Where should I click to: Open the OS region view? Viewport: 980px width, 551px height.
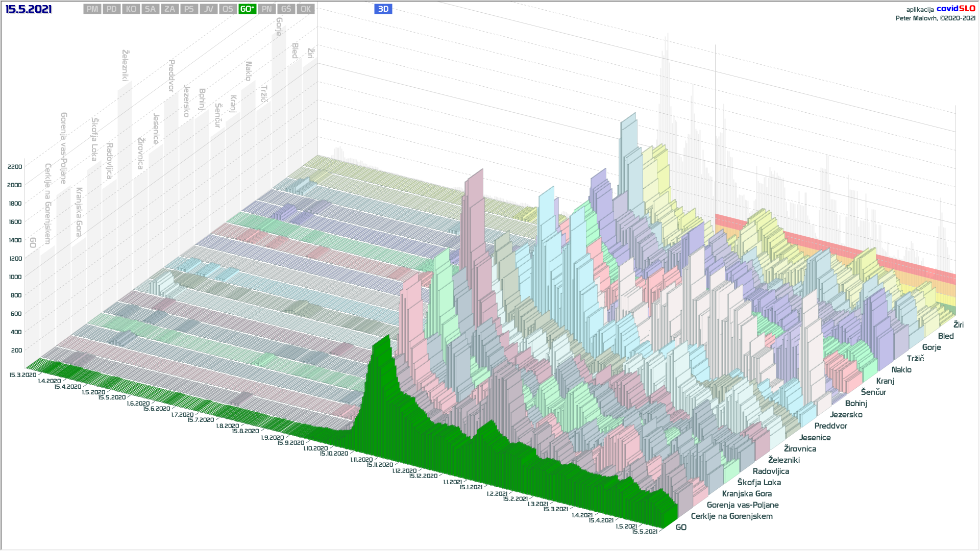[x=228, y=9]
